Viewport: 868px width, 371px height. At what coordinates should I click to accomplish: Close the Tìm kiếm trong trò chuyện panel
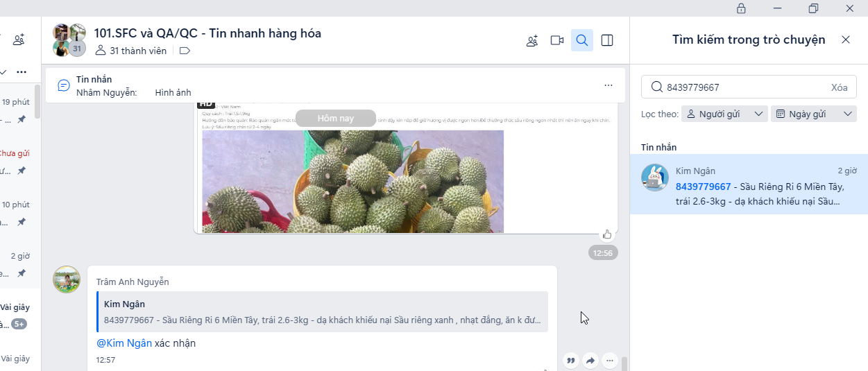pyautogui.click(x=846, y=40)
